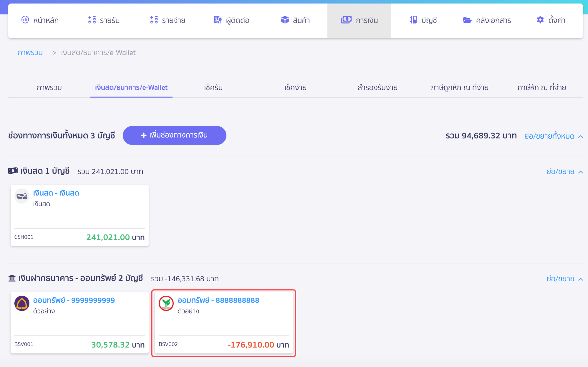The image size is (588, 367).
Task: Click the purple SCB bank logo on BSV001
Action: [x=22, y=303]
